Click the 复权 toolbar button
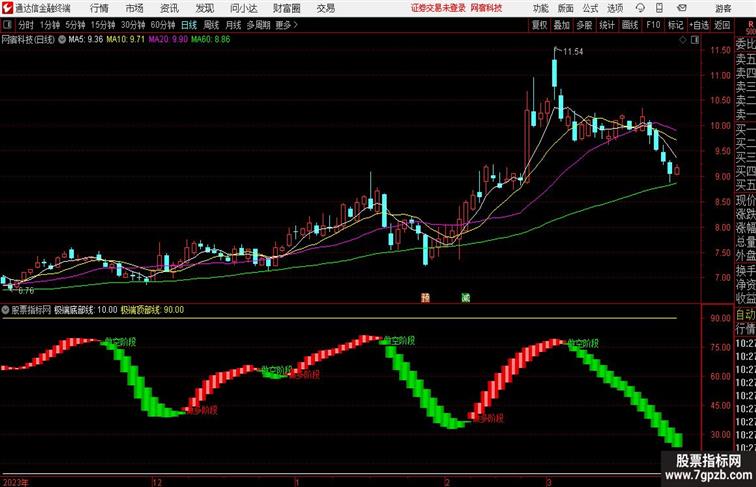756x487 pixels. [540, 25]
